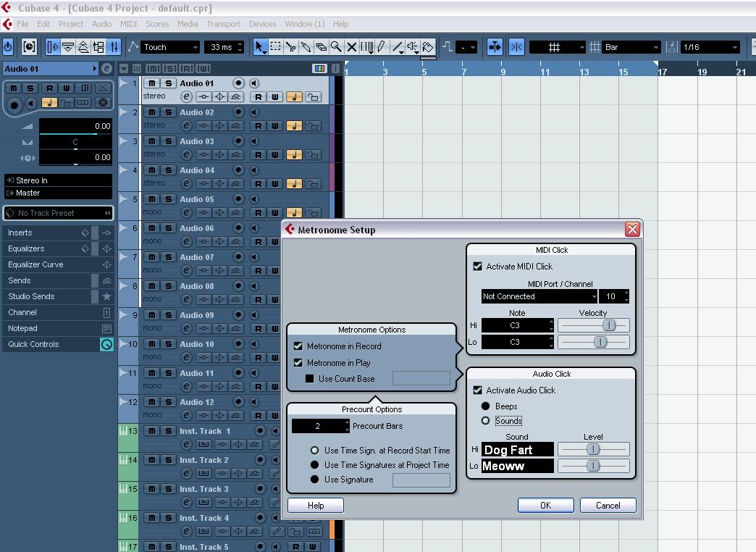This screenshot has width=756, height=552.
Task: Open the Master output routing
Action: tap(59, 193)
